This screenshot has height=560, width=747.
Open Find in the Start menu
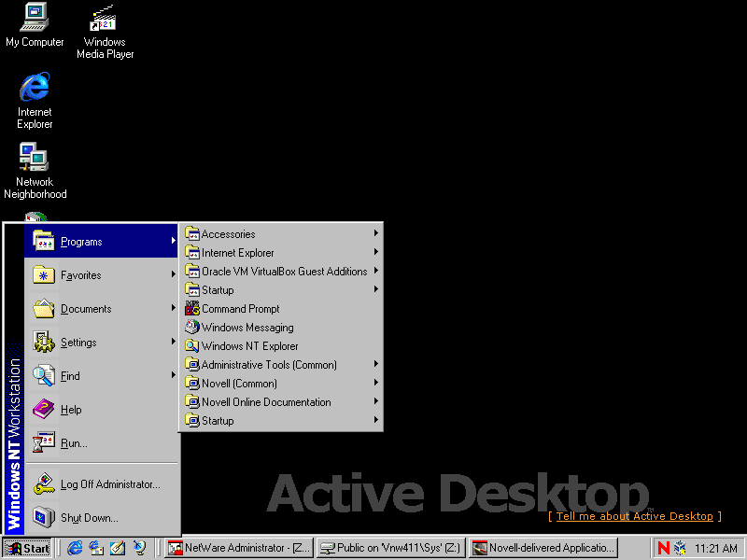click(x=102, y=376)
